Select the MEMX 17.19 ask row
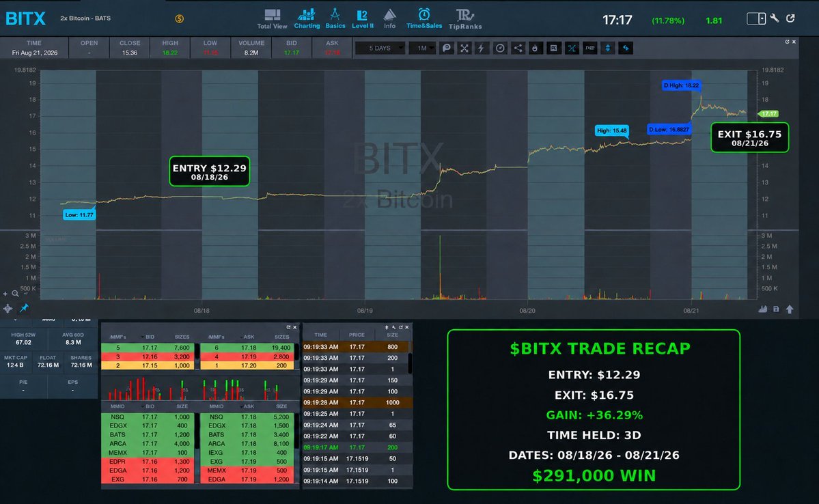Screen dimensions: 819x504 tap(246, 471)
